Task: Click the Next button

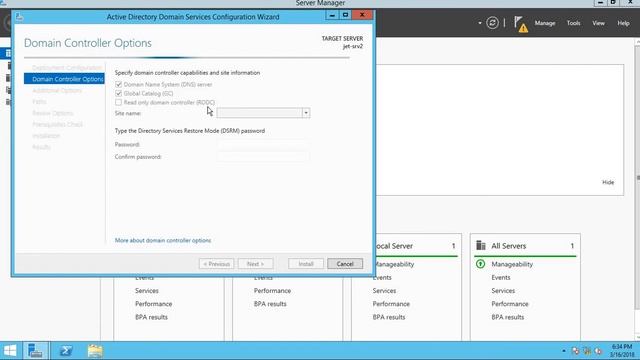Action: [256, 264]
